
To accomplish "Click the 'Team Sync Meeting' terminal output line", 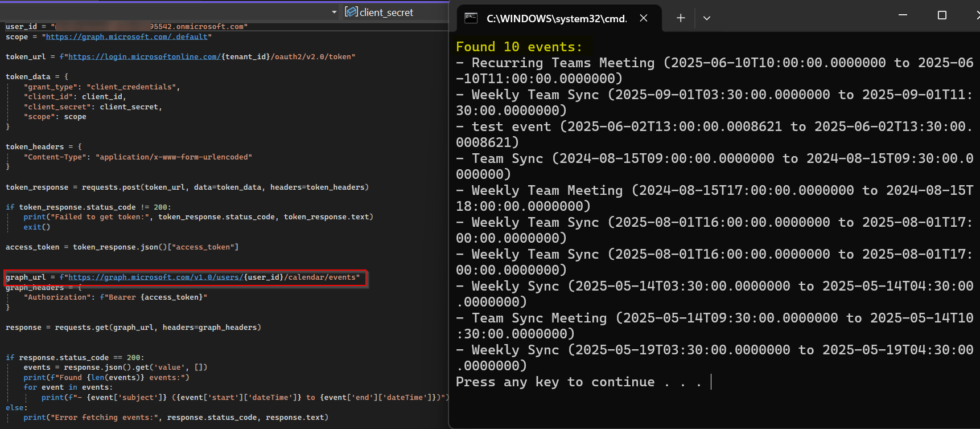I will pyautogui.click(x=715, y=326).
